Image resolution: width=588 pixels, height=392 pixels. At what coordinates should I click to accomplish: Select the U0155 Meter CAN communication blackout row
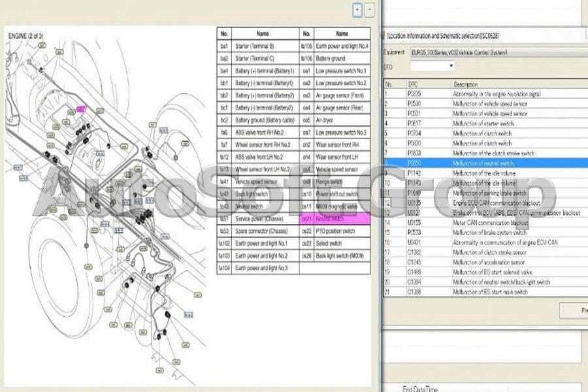(x=486, y=223)
